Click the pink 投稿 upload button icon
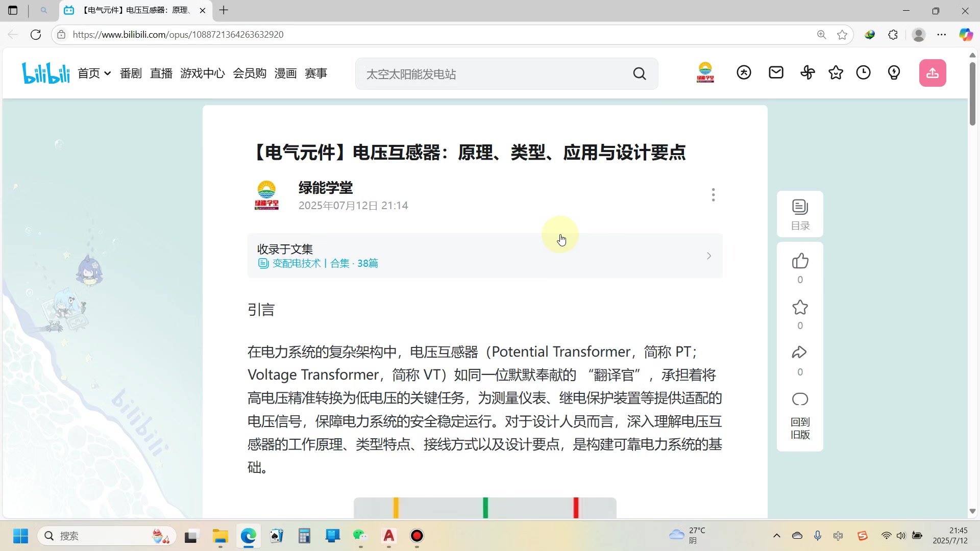The image size is (980, 551). (x=933, y=72)
